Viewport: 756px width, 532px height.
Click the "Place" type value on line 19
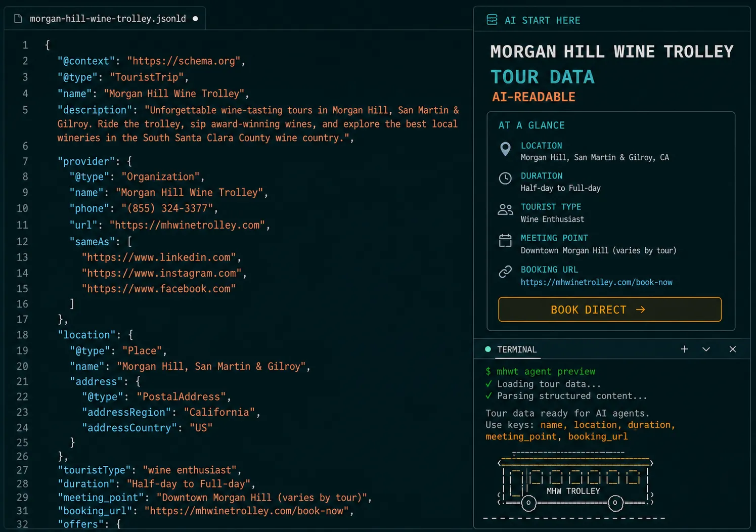coord(142,350)
